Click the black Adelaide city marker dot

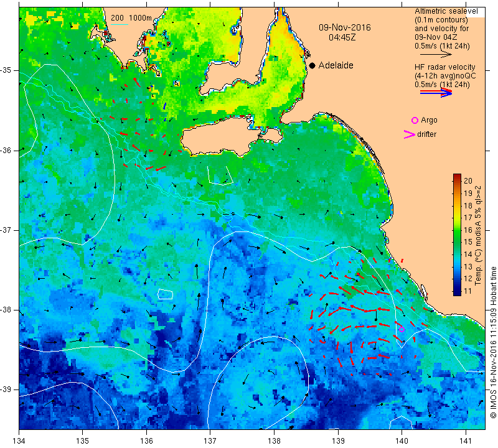point(312,65)
